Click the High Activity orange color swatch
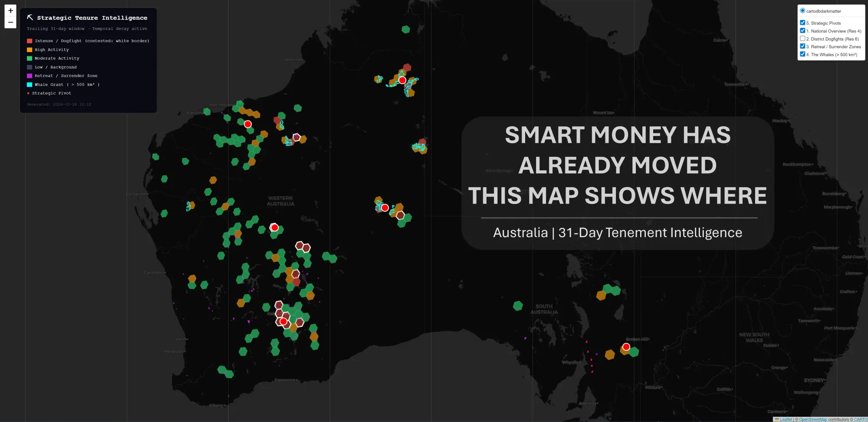This screenshot has width=868, height=422. tap(29, 49)
